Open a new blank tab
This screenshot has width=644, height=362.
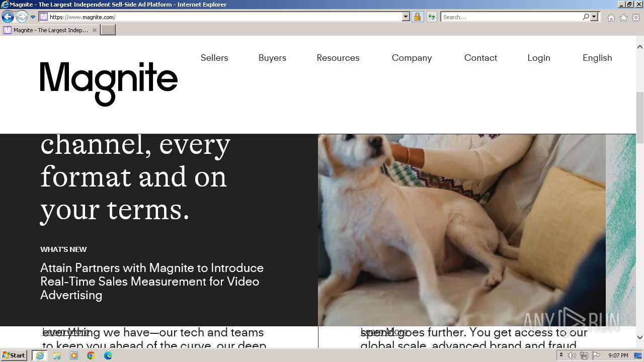(108, 30)
